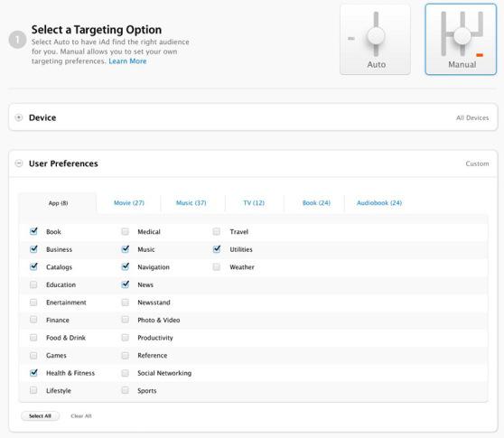Enable the Education checkbox

33,284
